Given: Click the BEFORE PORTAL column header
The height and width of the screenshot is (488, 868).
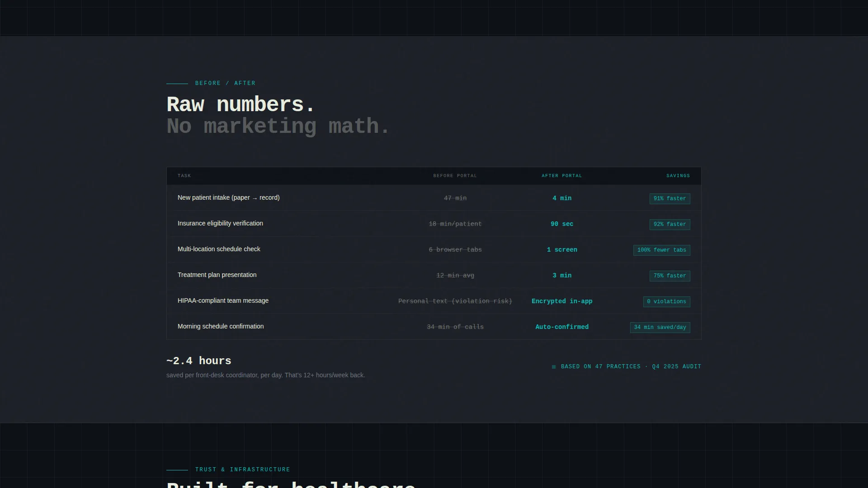Looking at the screenshot, I should point(455,176).
